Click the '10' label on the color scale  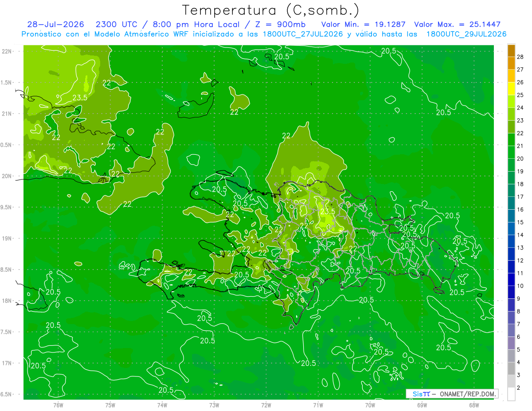pos(520,286)
